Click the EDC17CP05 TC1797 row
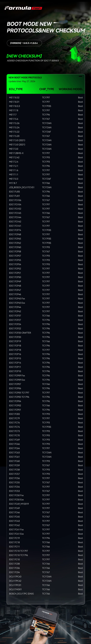This screenshot has width=91, height=644. point(19,392)
